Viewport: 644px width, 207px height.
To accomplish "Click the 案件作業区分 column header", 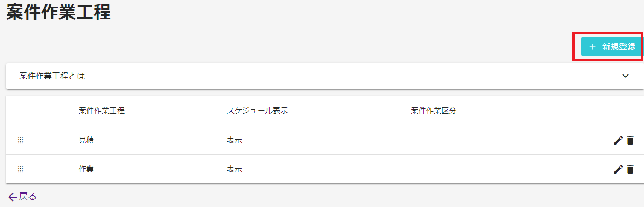I will coord(434,111).
